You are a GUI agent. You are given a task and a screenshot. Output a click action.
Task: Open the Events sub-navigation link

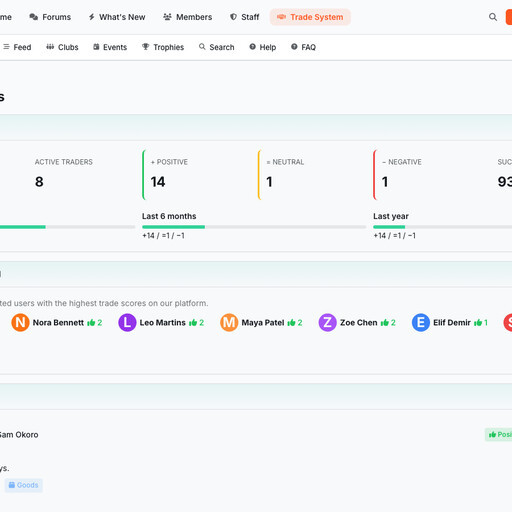tap(110, 47)
